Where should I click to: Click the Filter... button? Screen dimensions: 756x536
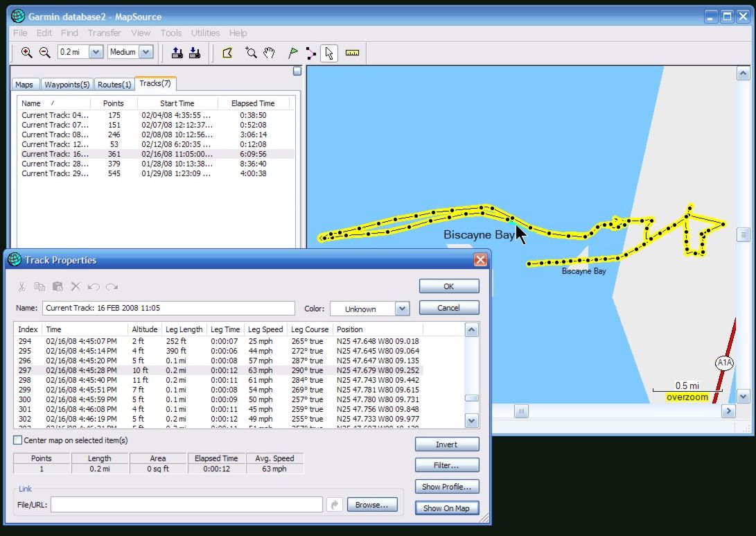point(447,465)
